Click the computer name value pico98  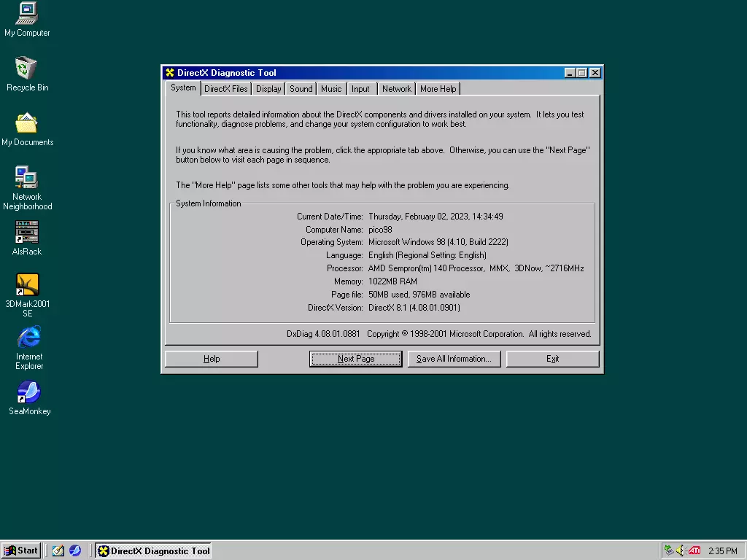pos(380,230)
